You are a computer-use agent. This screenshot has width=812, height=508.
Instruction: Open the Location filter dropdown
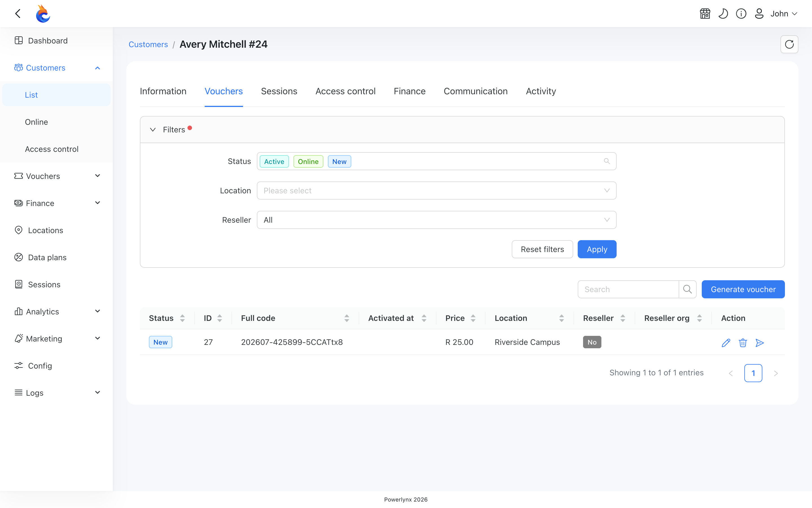pos(436,190)
